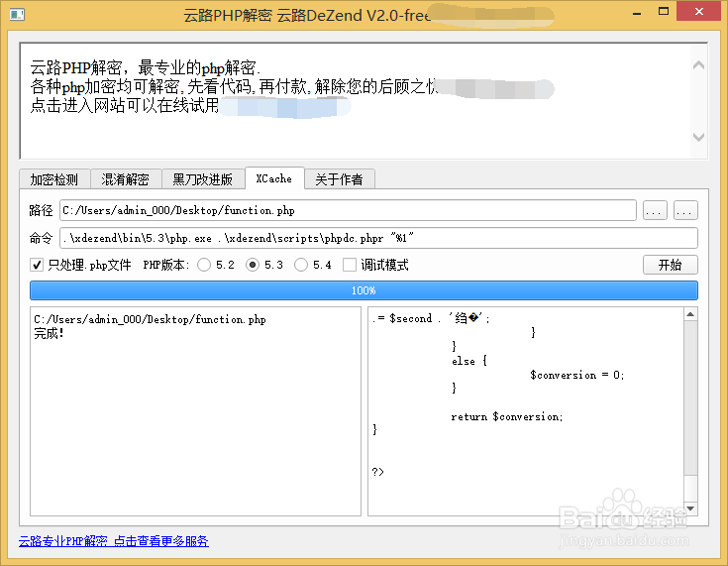Open the 关于作者 tab
The width and height of the screenshot is (728, 566).
click(340, 179)
